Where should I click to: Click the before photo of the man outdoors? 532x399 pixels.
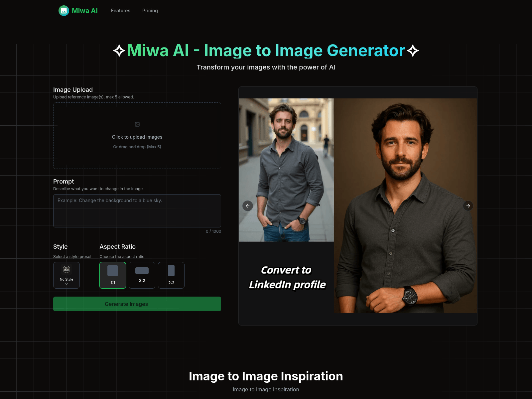(x=286, y=166)
